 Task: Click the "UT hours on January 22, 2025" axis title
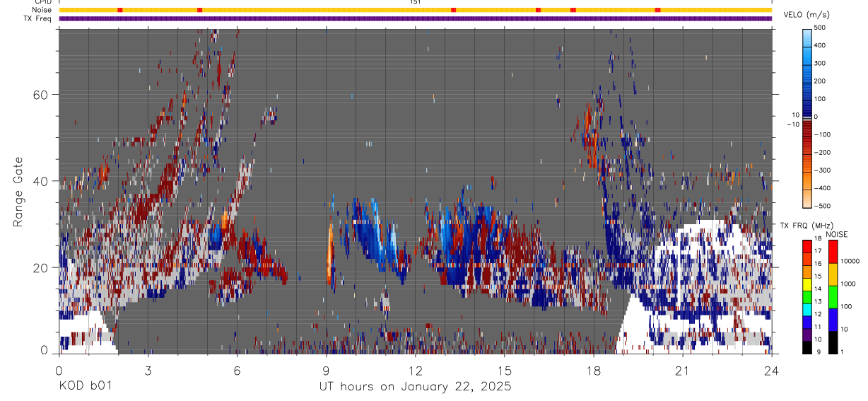(414, 386)
